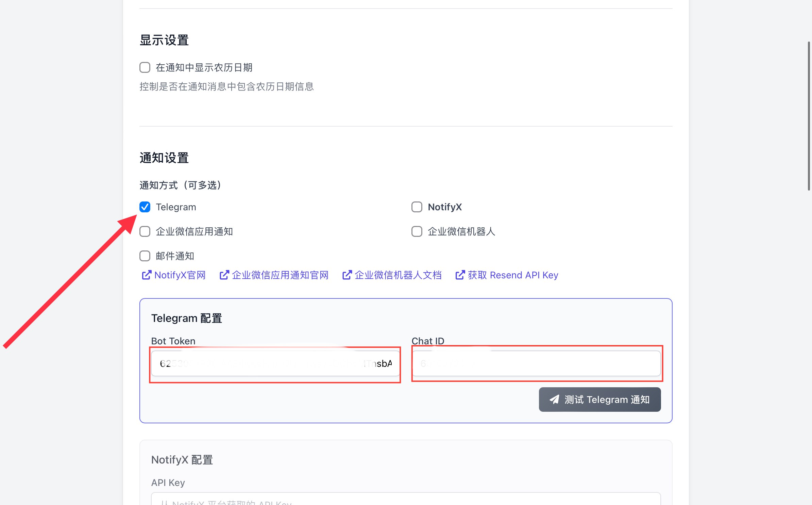Click the 企业微信机器人 label text
The image size is (812, 505).
461,231
